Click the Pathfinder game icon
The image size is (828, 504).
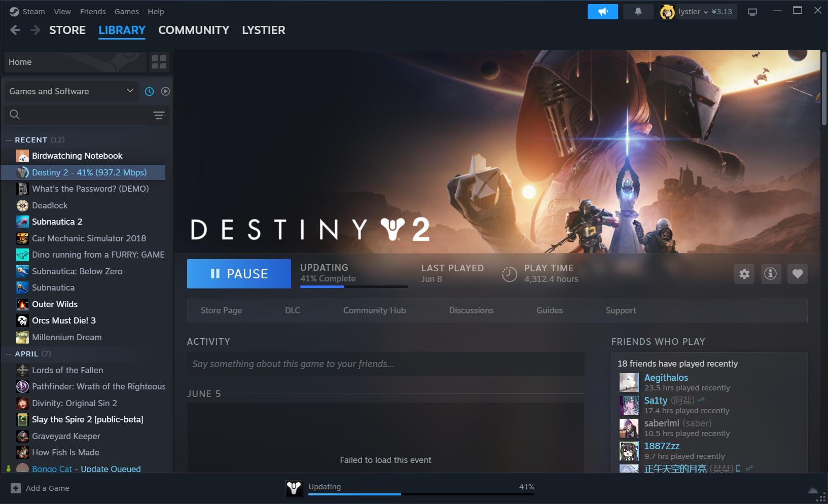[x=22, y=386]
